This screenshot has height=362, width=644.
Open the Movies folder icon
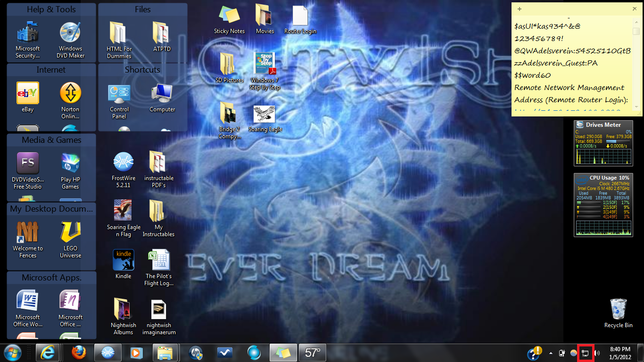pos(265,19)
